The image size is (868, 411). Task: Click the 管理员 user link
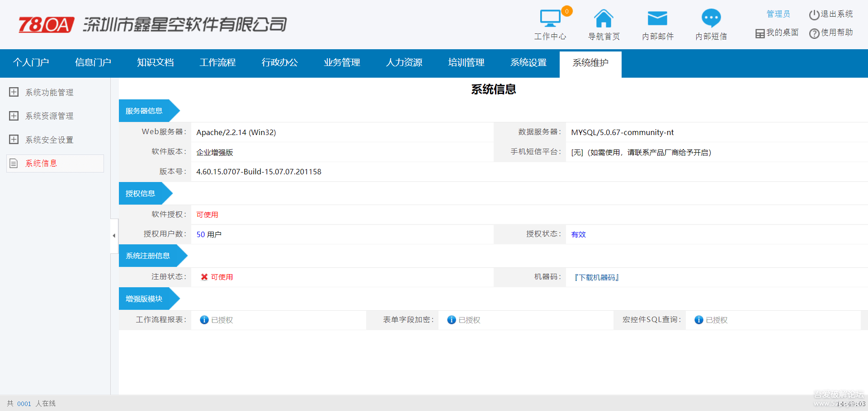point(778,14)
